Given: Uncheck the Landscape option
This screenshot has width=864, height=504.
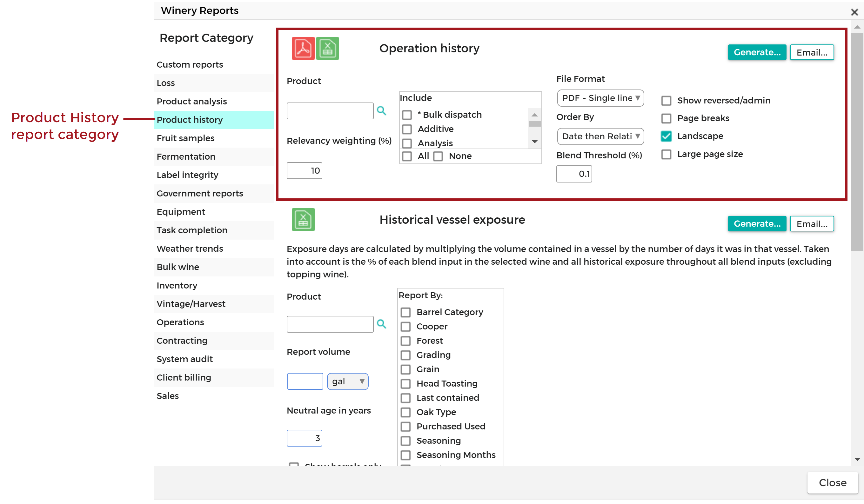Looking at the screenshot, I should (666, 136).
